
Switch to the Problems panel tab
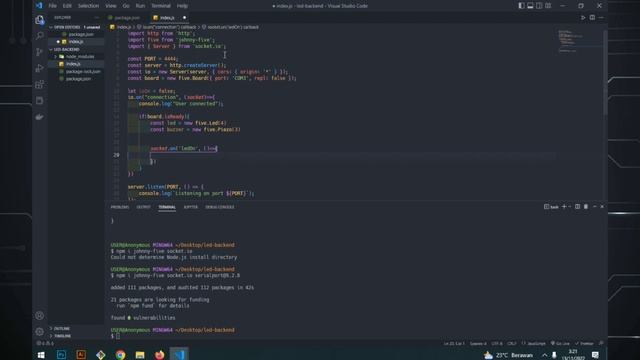(x=120, y=207)
